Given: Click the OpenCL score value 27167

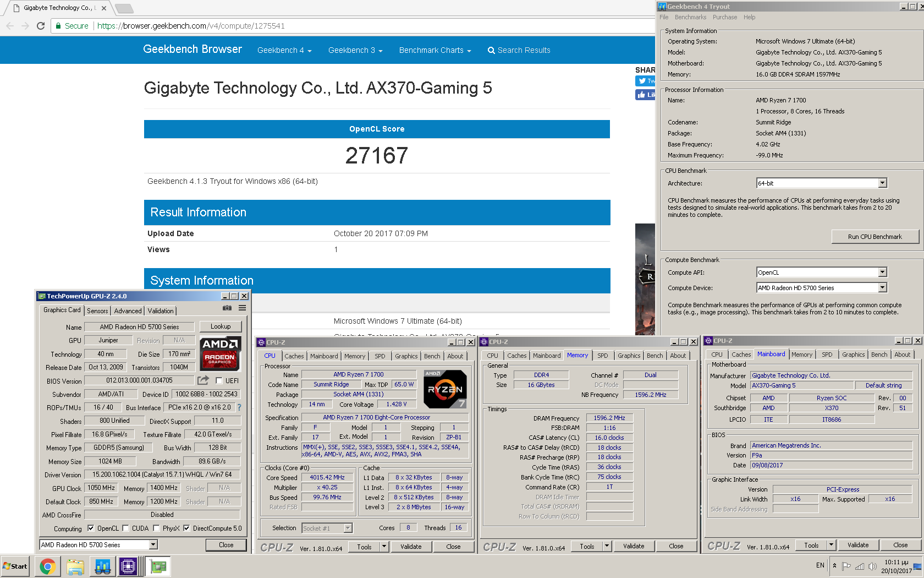Looking at the screenshot, I should [377, 156].
